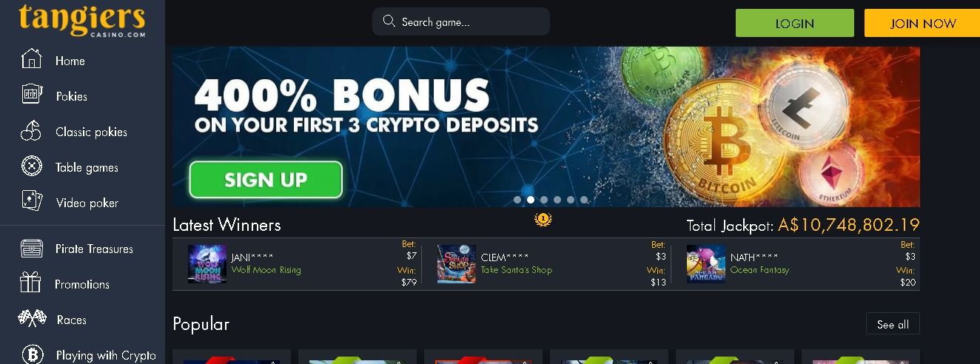Select the first banner carousel dot
The width and height of the screenshot is (980, 364).
517,200
